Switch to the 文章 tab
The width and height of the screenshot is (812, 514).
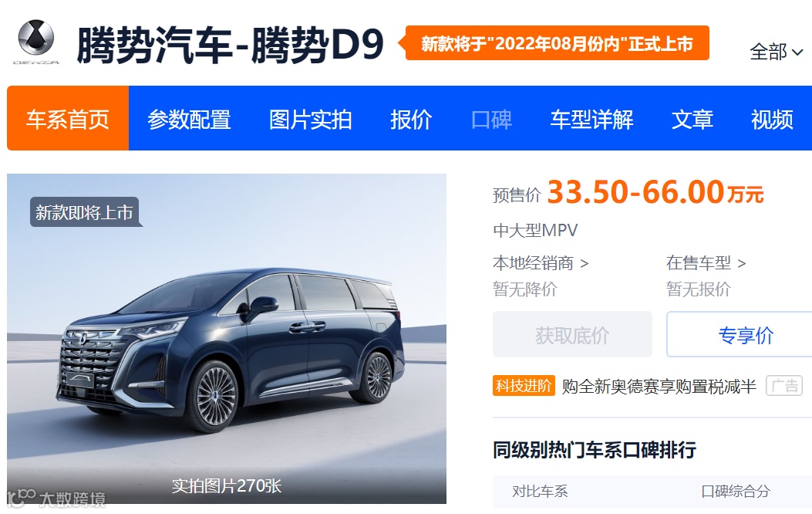coord(692,119)
